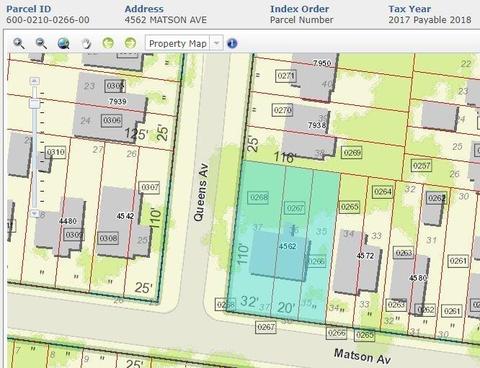This screenshot has height=368, width=480.
Task: Click the Property Map combo box text
Action: 177,44
